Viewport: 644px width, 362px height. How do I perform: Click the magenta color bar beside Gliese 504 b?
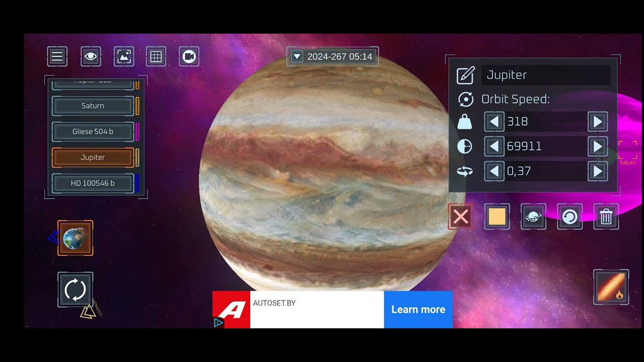pos(137,131)
